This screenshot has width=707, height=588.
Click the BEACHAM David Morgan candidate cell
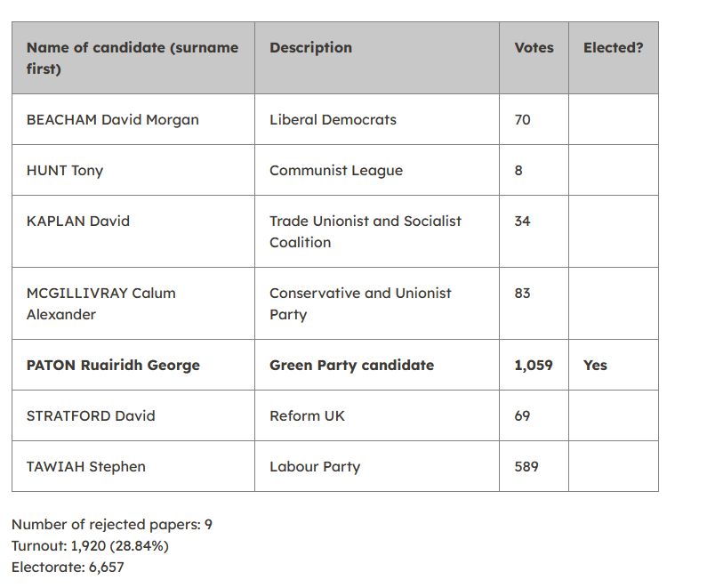(133, 119)
